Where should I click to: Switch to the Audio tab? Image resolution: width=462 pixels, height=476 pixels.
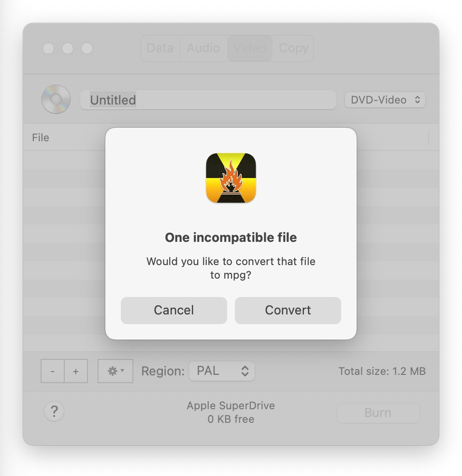(x=203, y=48)
